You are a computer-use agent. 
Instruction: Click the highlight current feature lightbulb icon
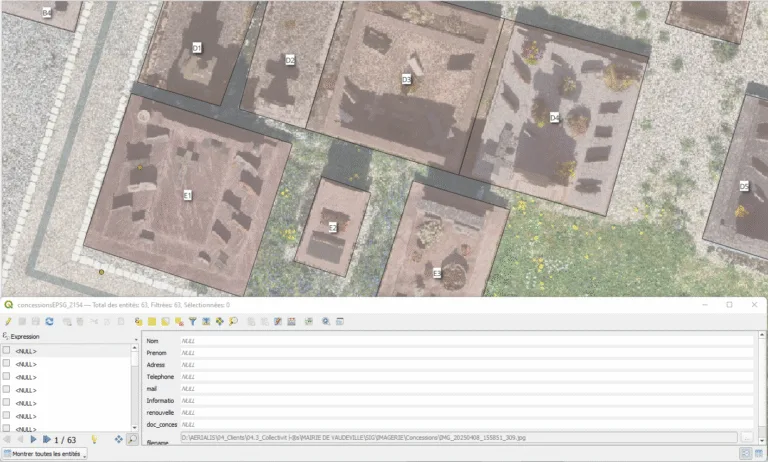pos(94,439)
